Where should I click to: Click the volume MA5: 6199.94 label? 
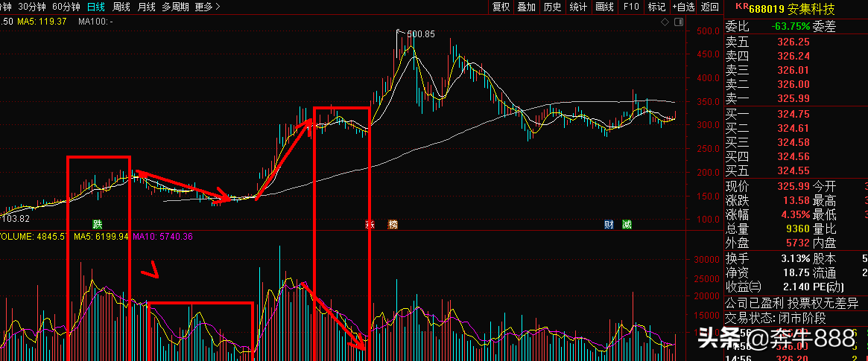[101, 236]
